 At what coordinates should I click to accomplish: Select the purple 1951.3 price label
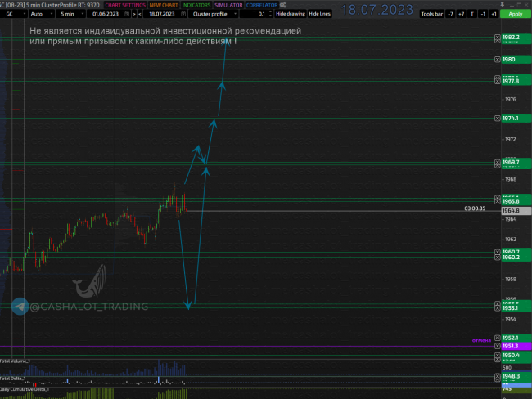coord(516,346)
